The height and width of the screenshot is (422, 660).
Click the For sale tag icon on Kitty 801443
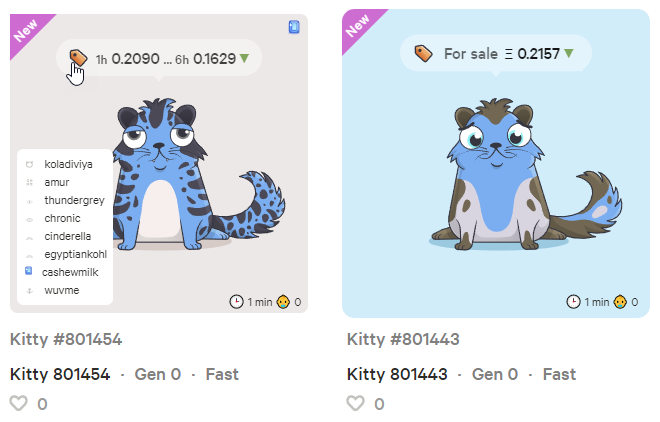[422, 53]
